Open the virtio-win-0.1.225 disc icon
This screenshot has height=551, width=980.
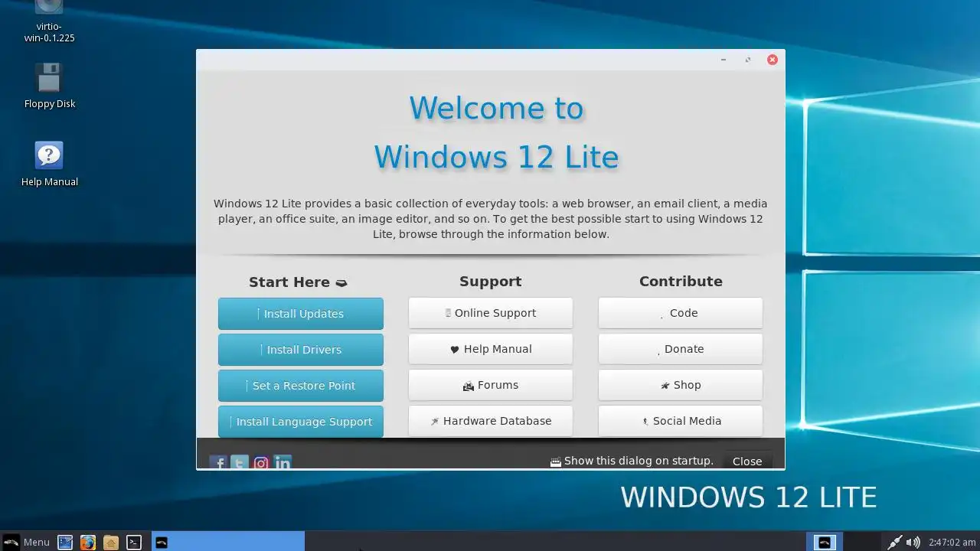pos(50,21)
